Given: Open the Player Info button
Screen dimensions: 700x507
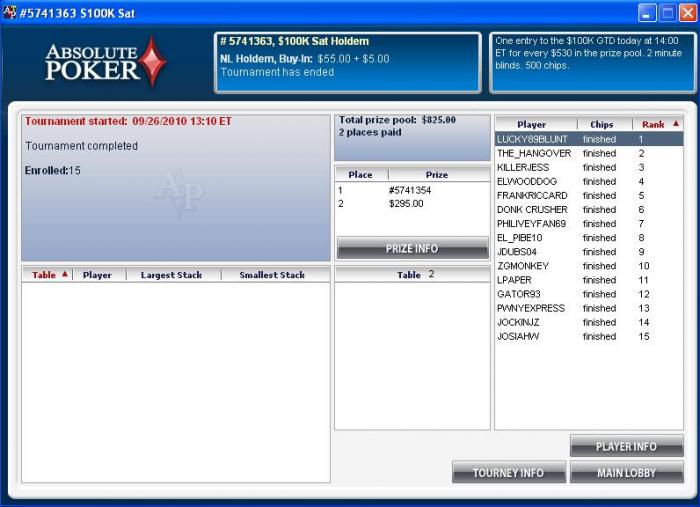Looking at the screenshot, I should click(626, 446).
